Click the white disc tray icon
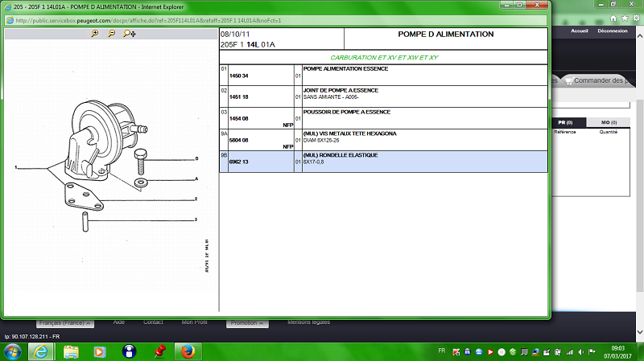The height and width of the screenshot is (361, 644). [x=502, y=352]
